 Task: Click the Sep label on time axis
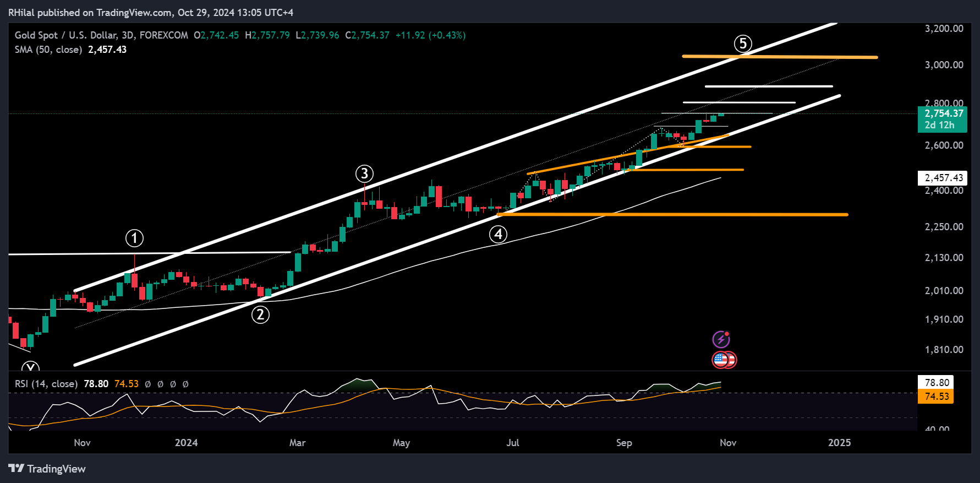(624, 443)
